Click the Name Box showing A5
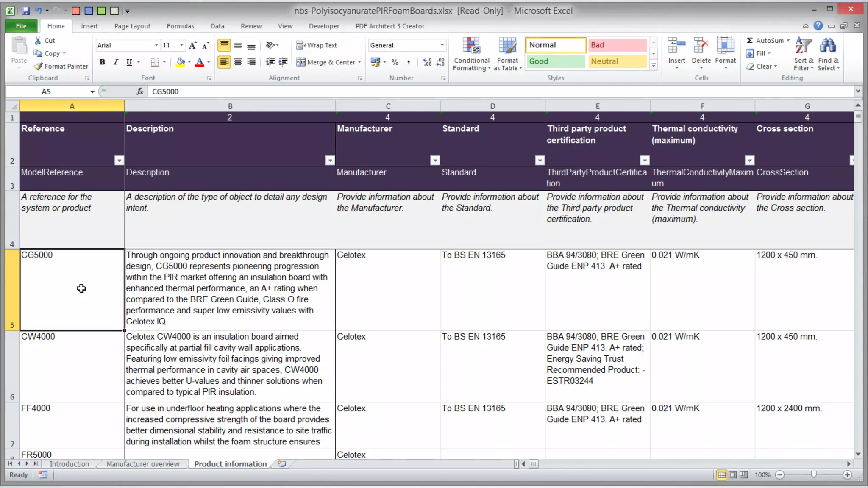 [x=47, y=91]
